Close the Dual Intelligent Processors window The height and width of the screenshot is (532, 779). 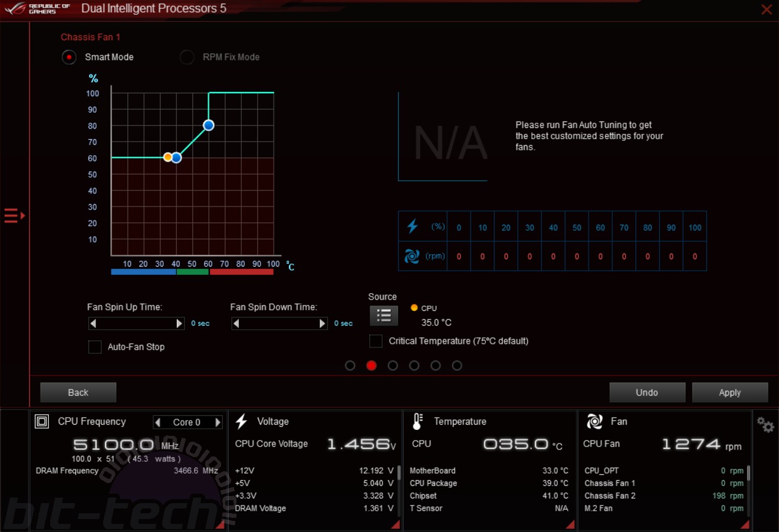(767, 9)
